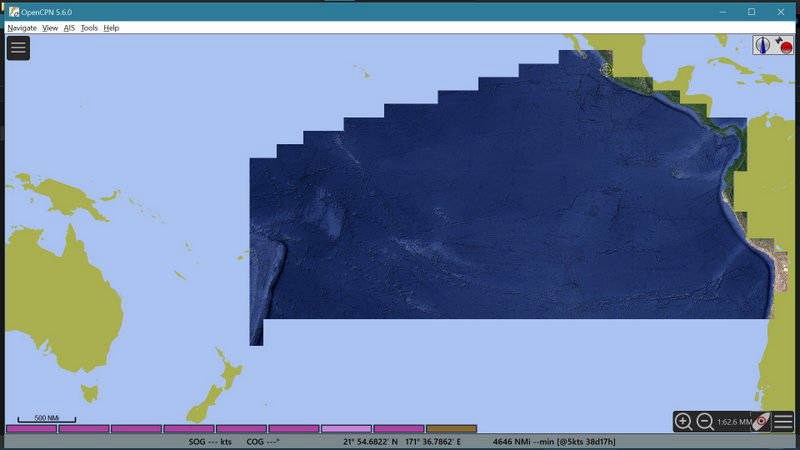Click the 1:62.6 MM chart scale readout
The height and width of the screenshot is (450, 800).
pyautogui.click(x=733, y=422)
